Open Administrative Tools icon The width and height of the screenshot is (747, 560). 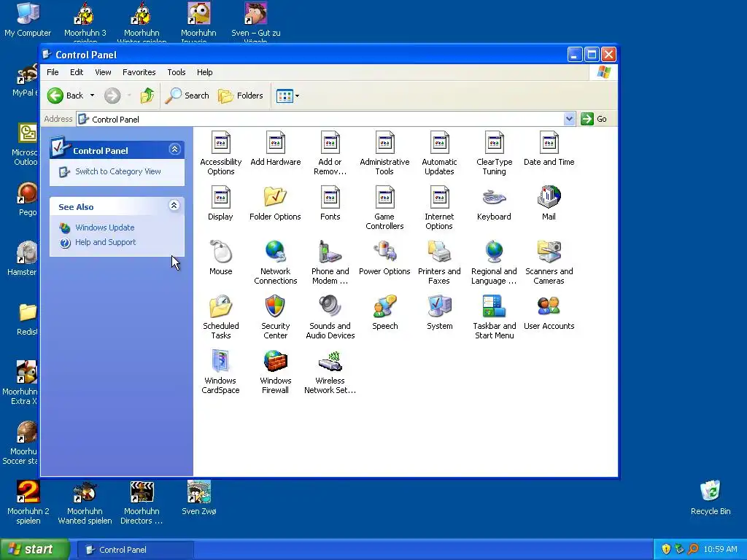384,142
